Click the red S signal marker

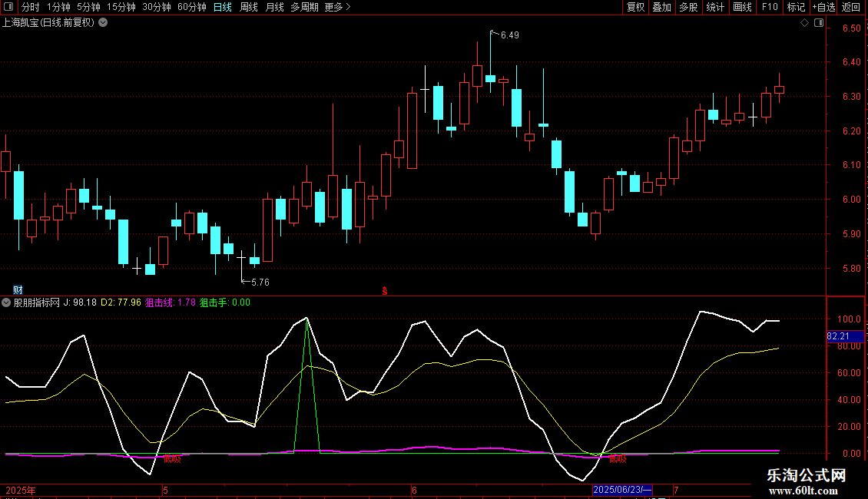pyautogui.click(x=384, y=291)
